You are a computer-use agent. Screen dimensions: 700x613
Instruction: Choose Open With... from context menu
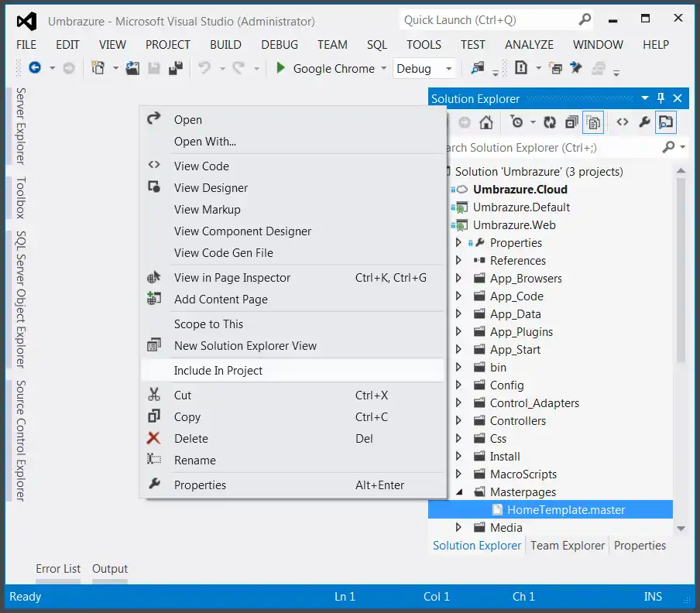(293, 142)
